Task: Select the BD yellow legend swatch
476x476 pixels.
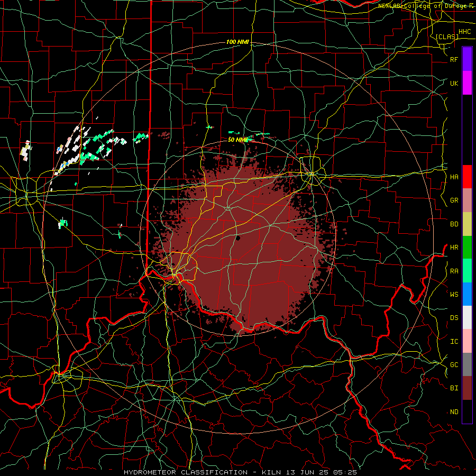Action: tap(467, 224)
